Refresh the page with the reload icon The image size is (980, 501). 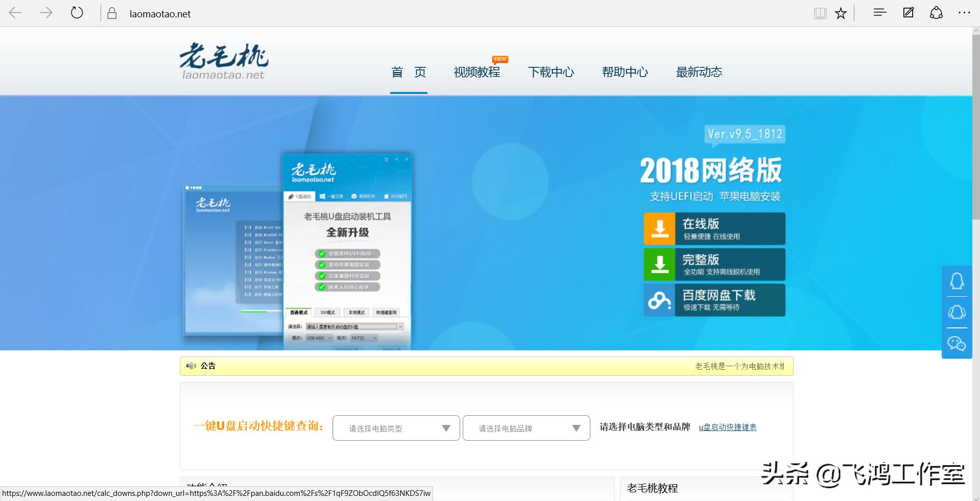[77, 13]
